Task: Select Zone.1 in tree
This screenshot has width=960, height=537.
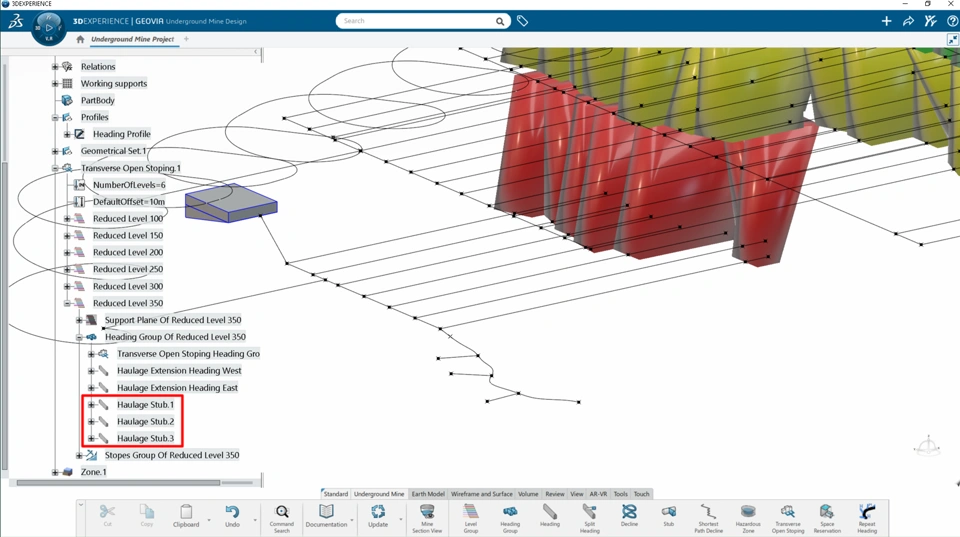Action: tap(94, 472)
